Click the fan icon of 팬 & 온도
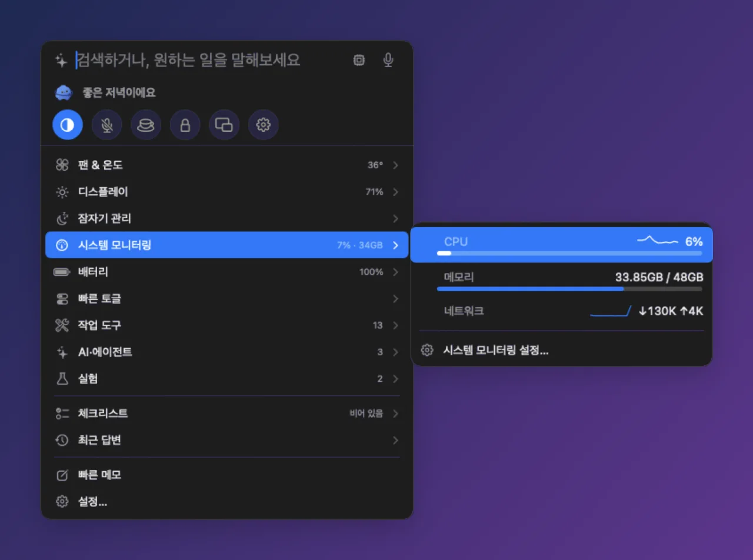 [62, 165]
